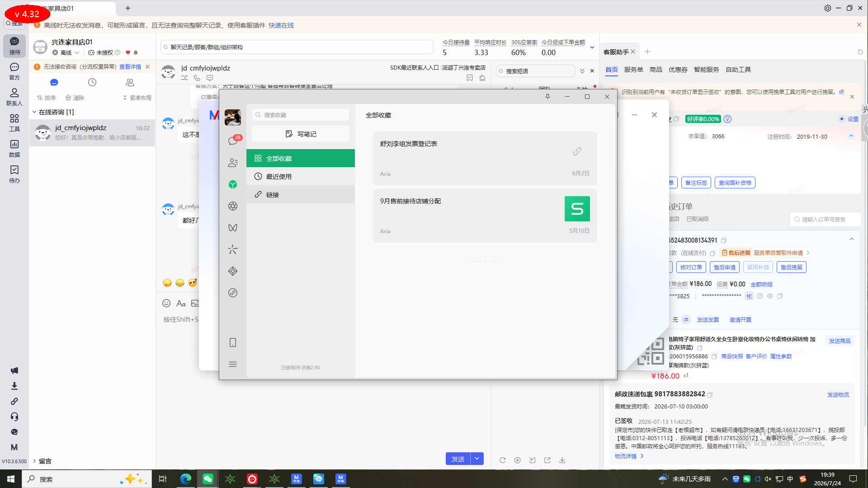The image size is (868, 488).
Task: Open the 接待 reception section in the sidebar
Action: (x=14, y=46)
